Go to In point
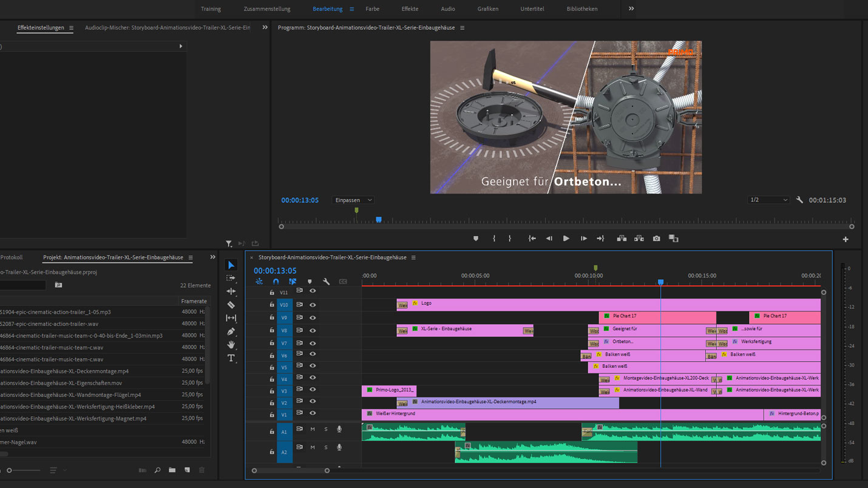 tap(532, 239)
